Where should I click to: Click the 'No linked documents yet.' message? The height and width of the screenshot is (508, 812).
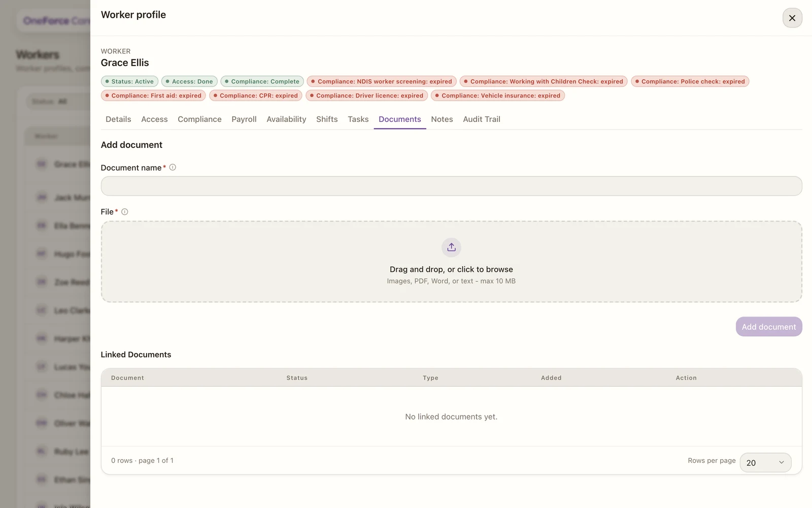tap(451, 417)
